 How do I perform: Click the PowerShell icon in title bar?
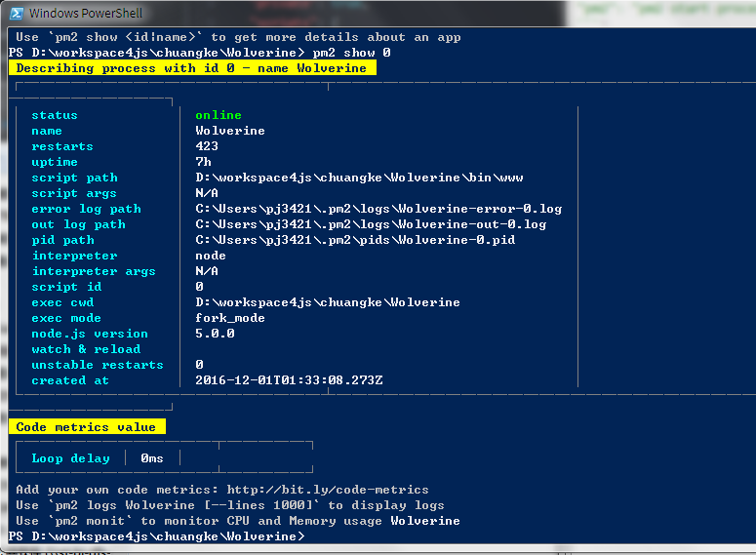[16, 13]
